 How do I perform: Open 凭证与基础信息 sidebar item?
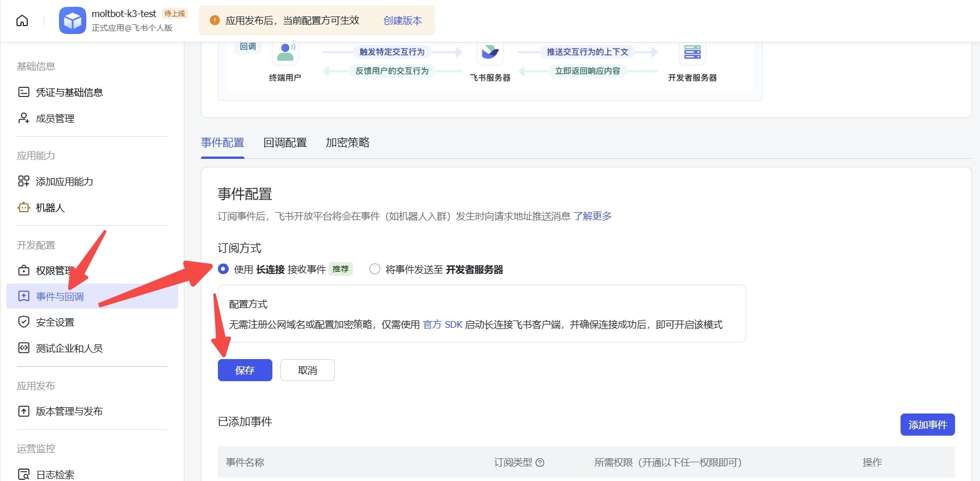coord(69,92)
